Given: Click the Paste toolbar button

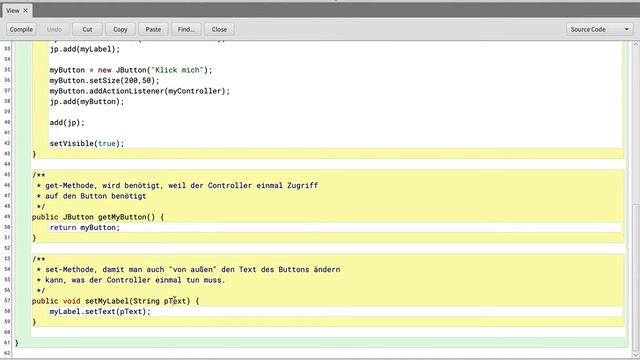Looking at the screenshot, I should click(x=153, y=29).
